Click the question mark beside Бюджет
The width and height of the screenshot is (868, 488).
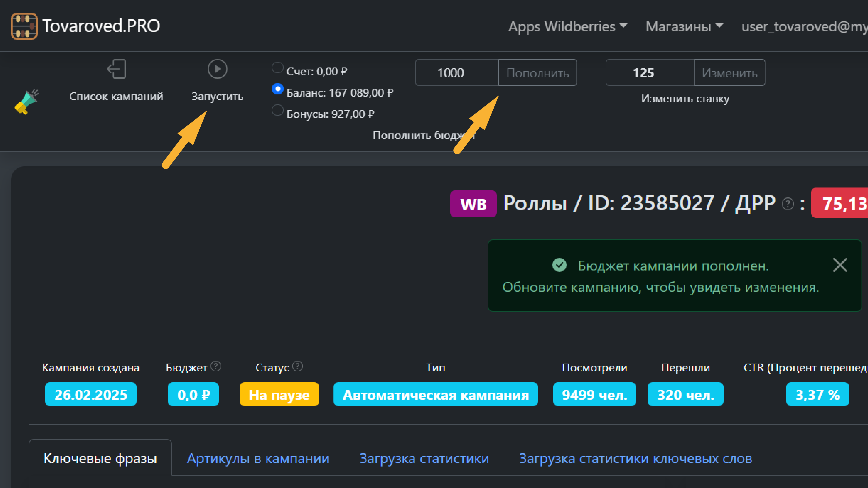(216, 366)
